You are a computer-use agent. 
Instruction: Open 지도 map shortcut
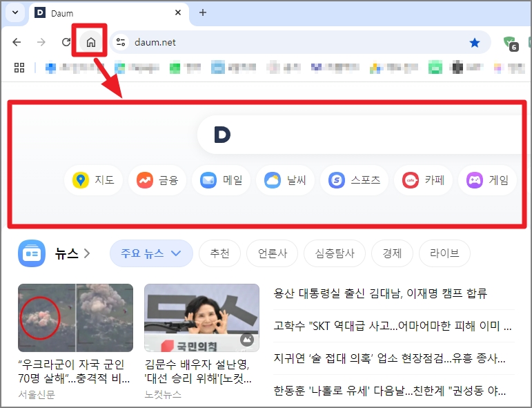click(x=93, y=180)
